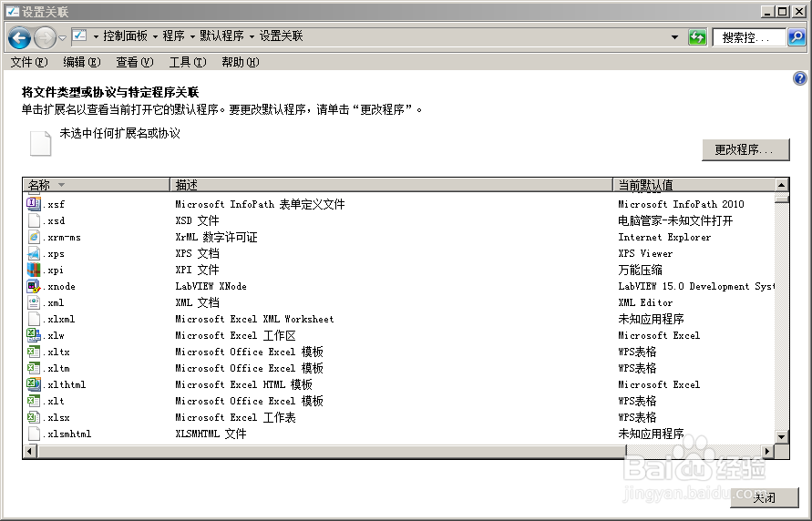Select the .xlt template icon
Screen dimensions: 812x521
point(34,401)
